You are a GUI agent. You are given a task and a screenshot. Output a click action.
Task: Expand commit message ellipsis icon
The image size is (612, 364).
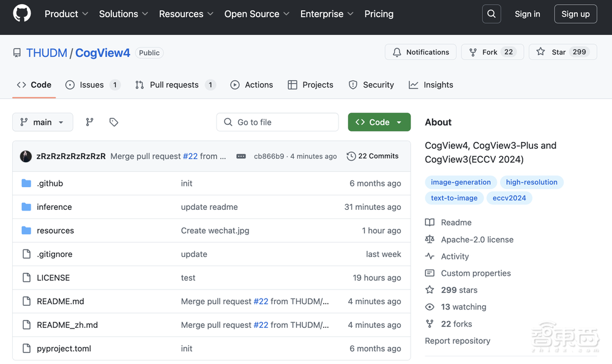241,157
